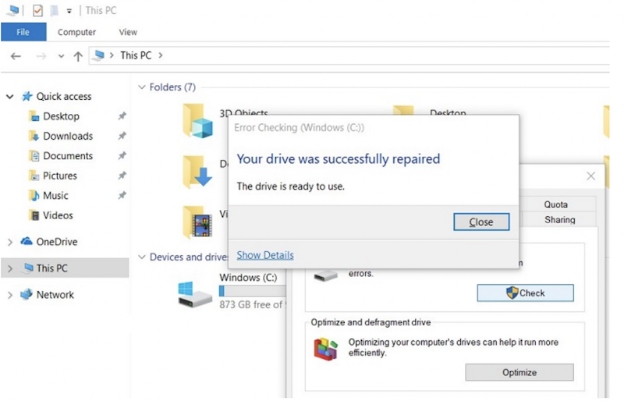
Task: Select OneDrive in navigation pane
Action: coord(57,242)
